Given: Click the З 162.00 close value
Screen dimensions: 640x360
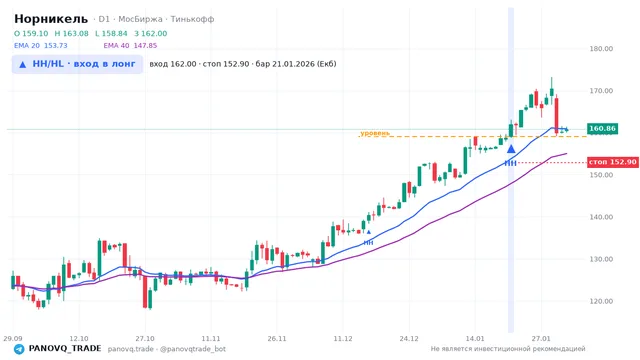Looking at the screenshot, I should tap(151, 33).
